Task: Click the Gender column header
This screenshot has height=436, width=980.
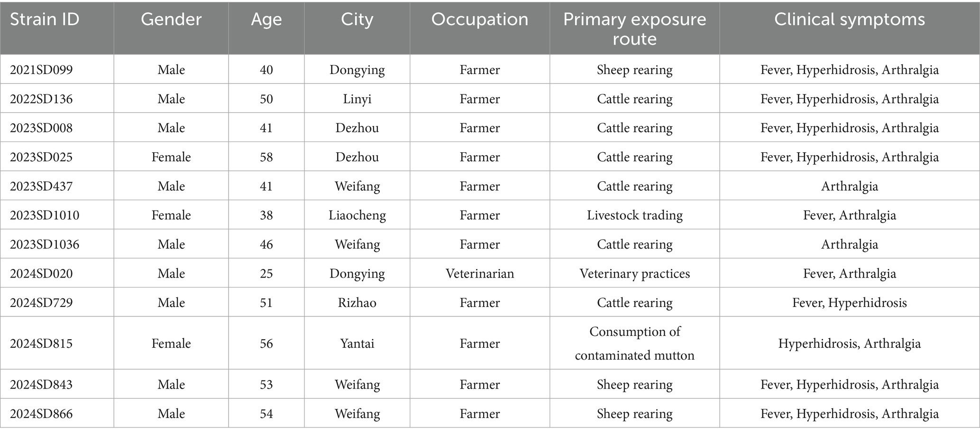Action: tap(171, 20)
